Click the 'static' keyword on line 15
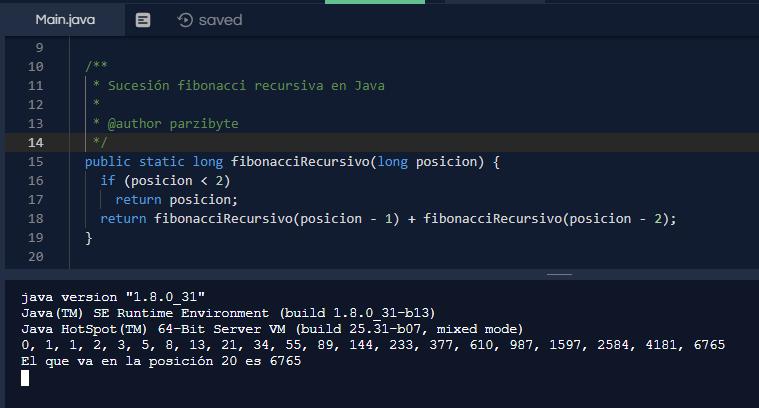 tap(162, 162)
